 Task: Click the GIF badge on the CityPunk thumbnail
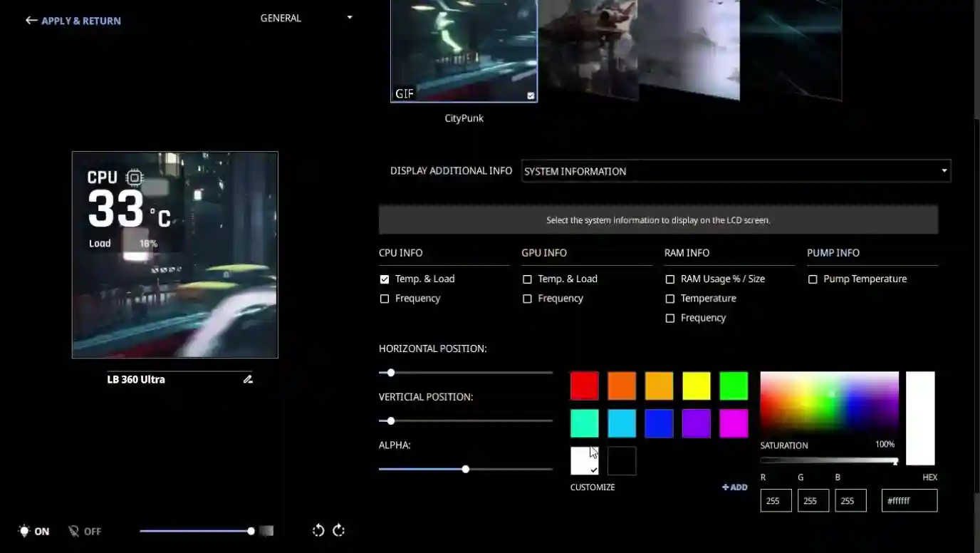click(x=405, y=93)
